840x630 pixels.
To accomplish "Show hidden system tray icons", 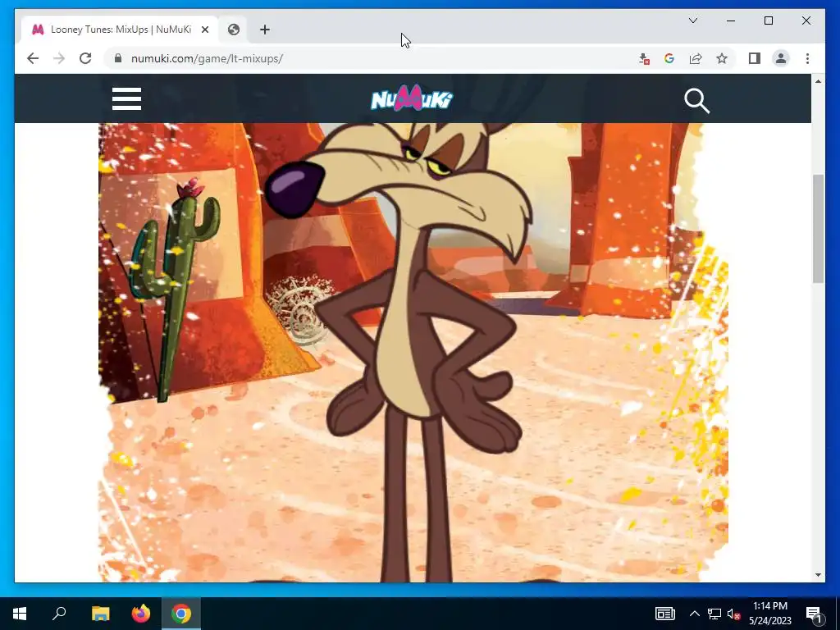I will tap(694, 614).
